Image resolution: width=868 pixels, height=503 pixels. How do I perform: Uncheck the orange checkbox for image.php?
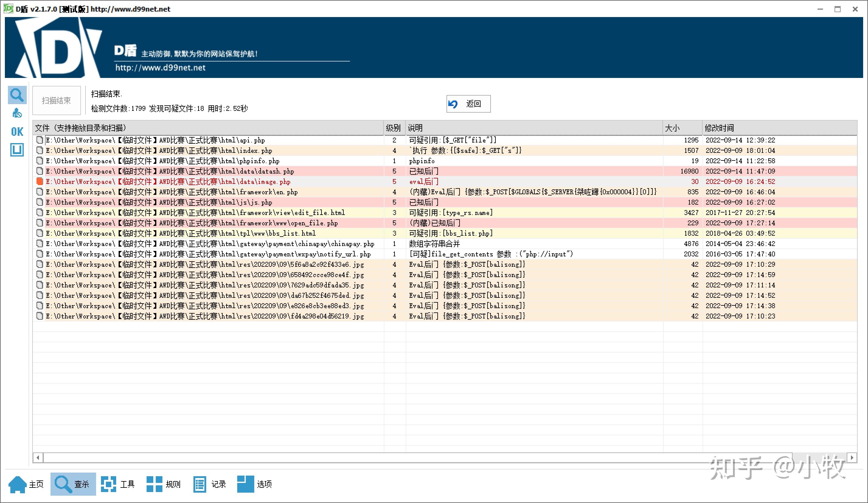40,181
